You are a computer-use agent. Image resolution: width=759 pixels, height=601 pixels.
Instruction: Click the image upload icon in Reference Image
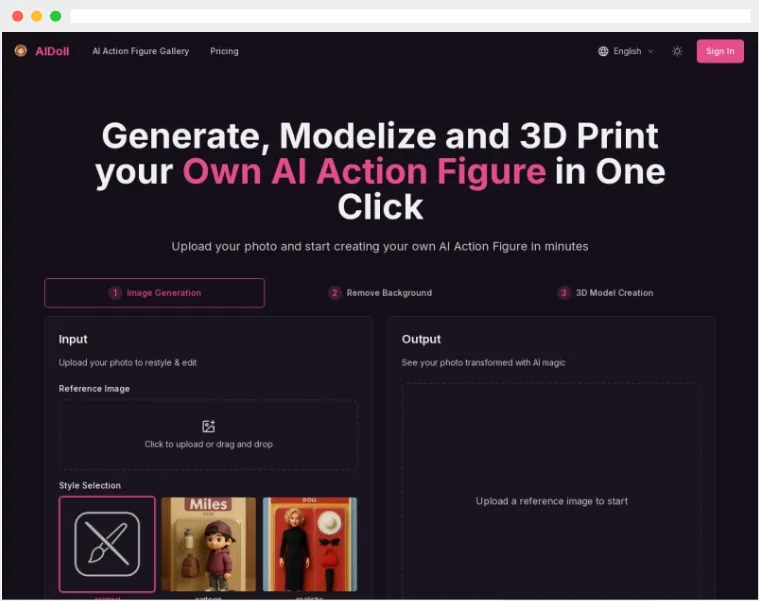point(208,426)
